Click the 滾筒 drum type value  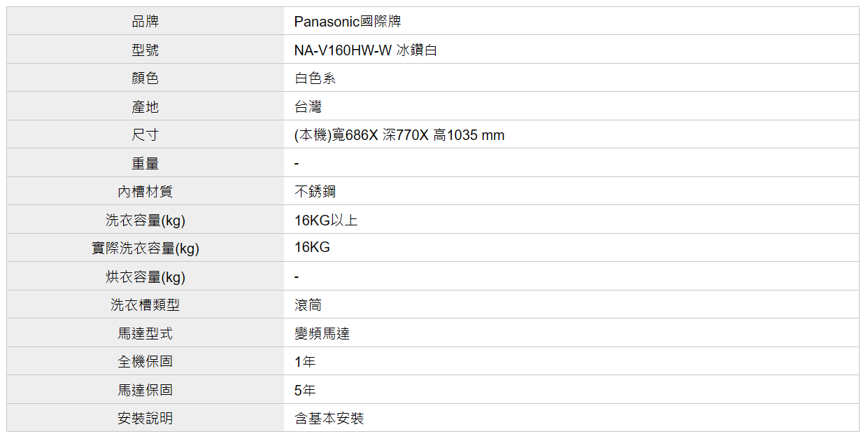(x=308, y=305)
